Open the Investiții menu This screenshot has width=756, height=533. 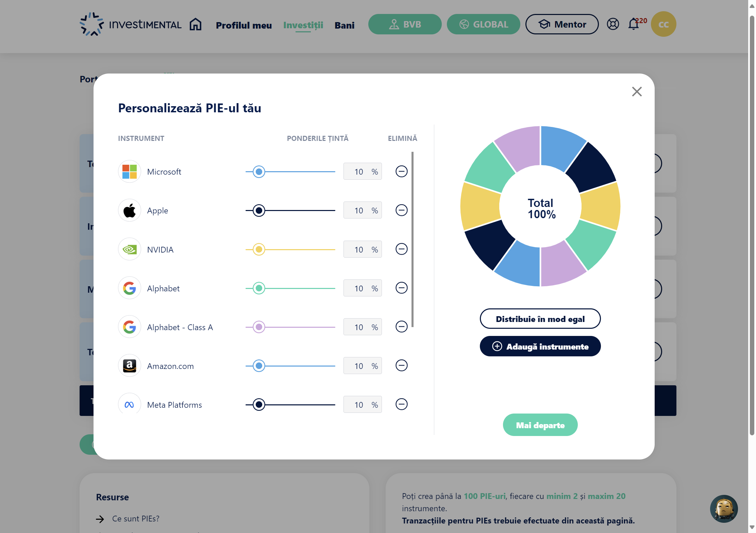(x=303, y=25)
